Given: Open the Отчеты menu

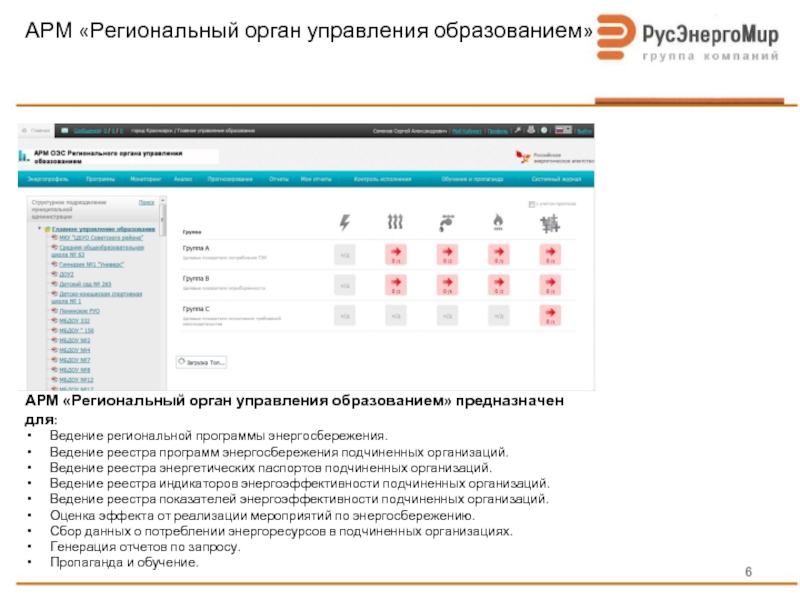Looking at the screenshot, I should (x=279, y=179).
